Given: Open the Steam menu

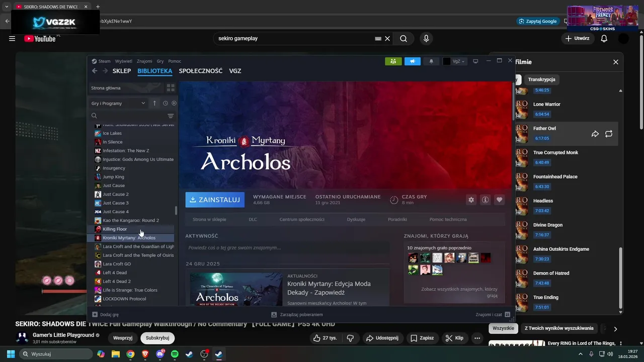Looking at the screenshot, I should tap(104, 61).
